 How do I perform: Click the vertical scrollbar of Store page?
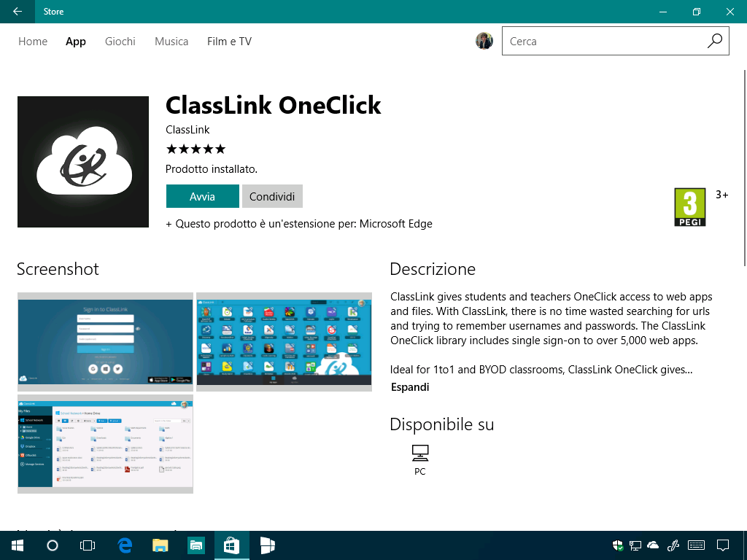[744, 168]
